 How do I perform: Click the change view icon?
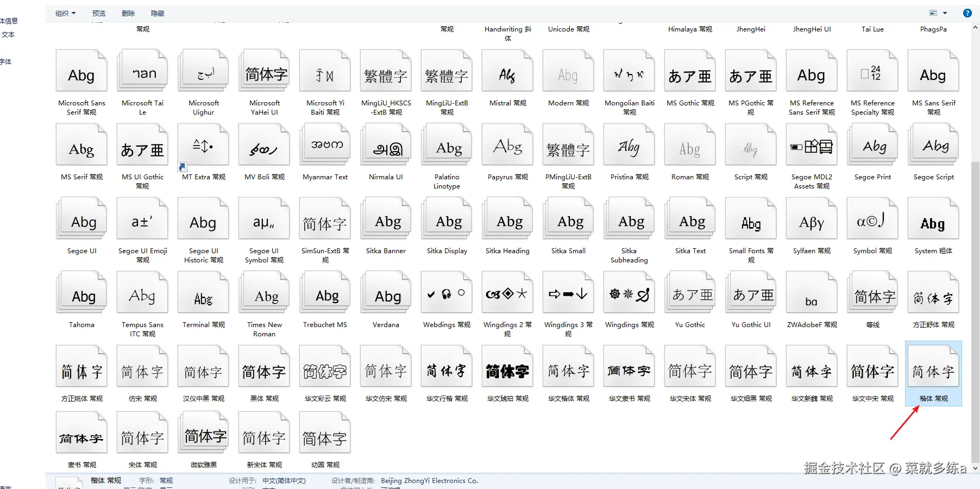pyautogui.click(x=933, y=13)
